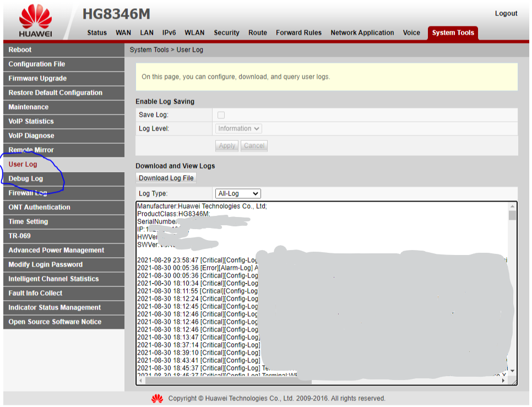The image size is (532, 407).
Task: Click the 2021-08-30 18:43:41 log entry
Action: [198, 360]
